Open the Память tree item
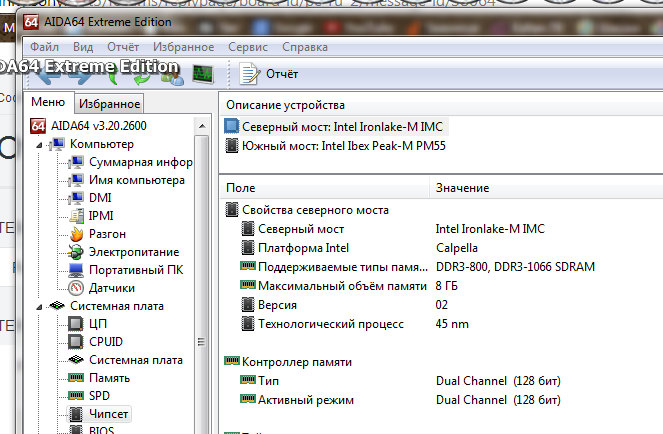This screenshot has width=663, height=434. point(109,377)
